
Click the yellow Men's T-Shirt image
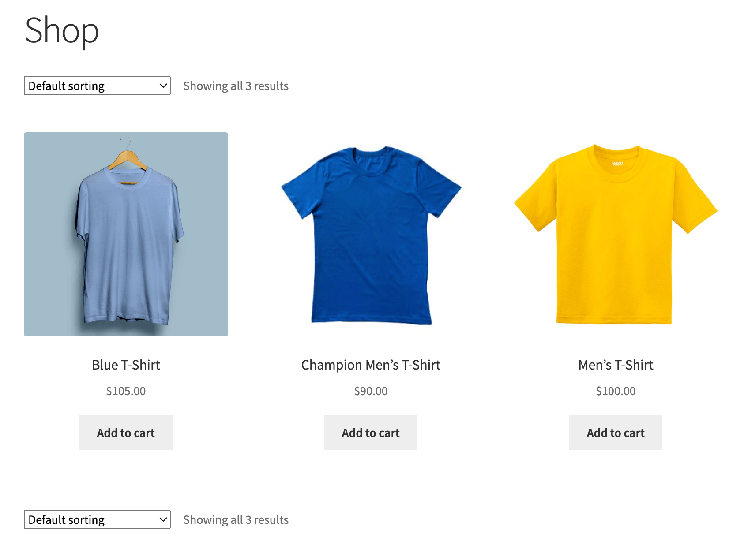tap(615, 234)
